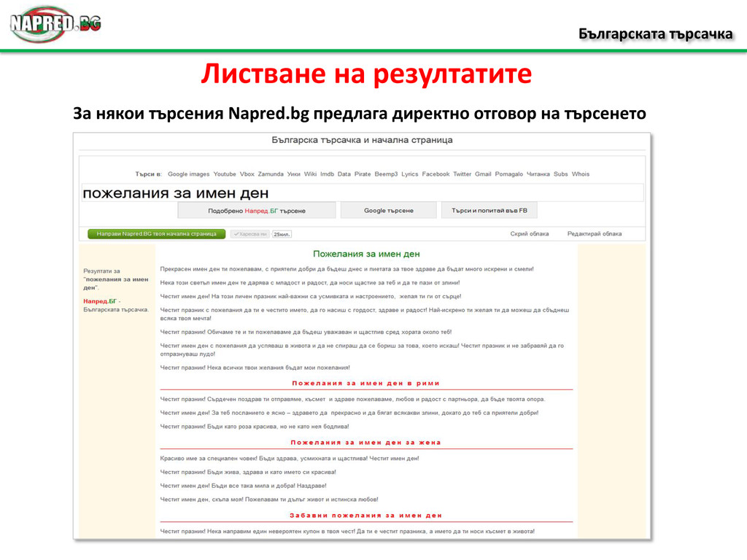747x560 pixels.
Task: Select the Facebook search link
Action: coord(436,174)
